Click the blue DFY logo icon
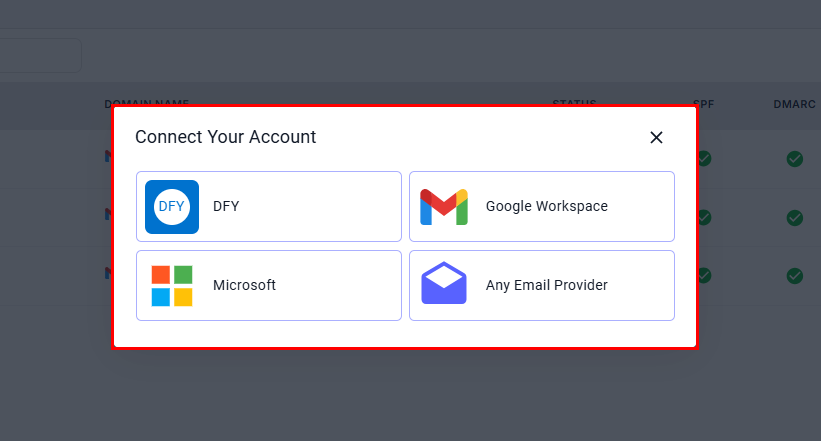The image size is (821, 441). coord(172,207)
